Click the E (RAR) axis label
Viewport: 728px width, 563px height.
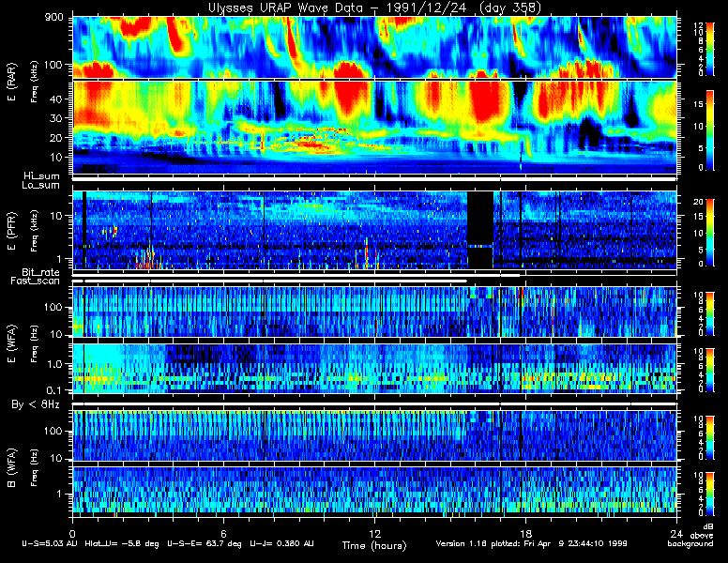[11, 83]
